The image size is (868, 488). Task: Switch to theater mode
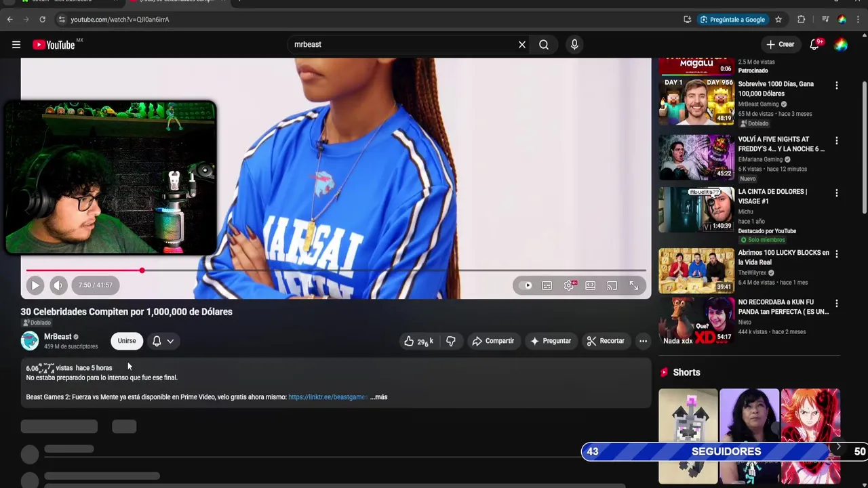tap(591, 285)
